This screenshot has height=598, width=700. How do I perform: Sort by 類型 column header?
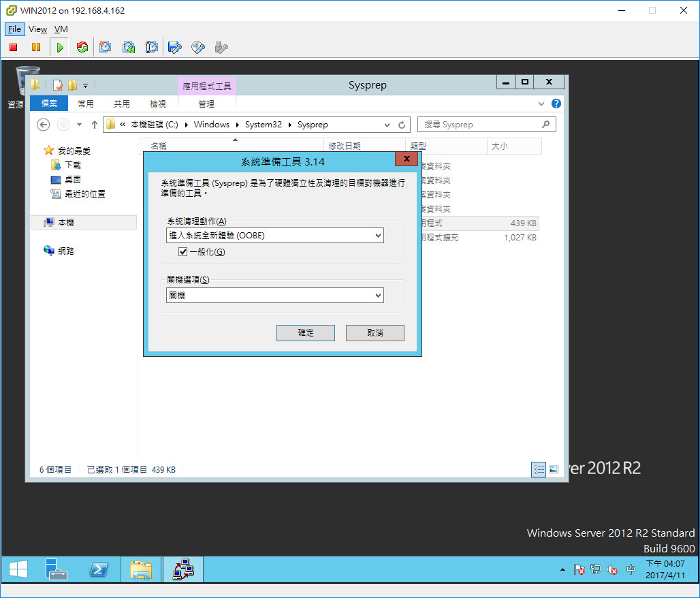[x=446, y=146]
